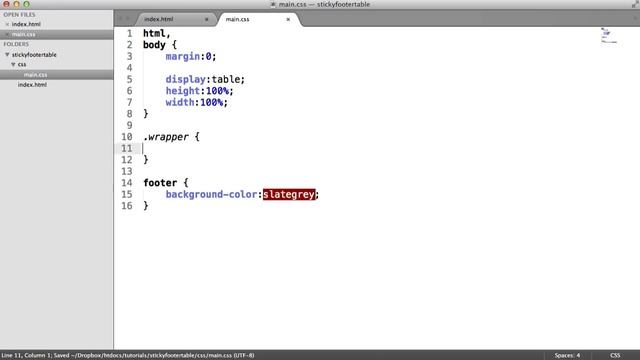Click the height:100% declaration
The image size is (640, 360).
[199, 91]
